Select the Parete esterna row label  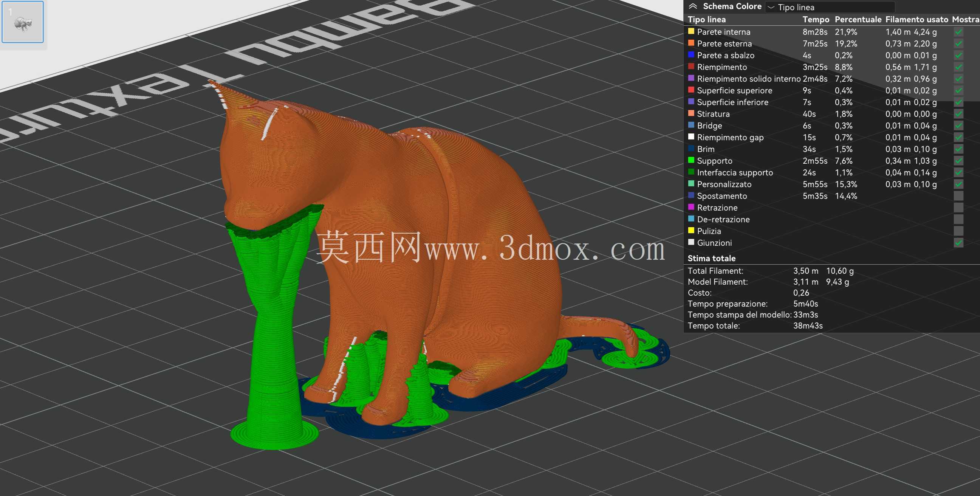tap(725, 44)
